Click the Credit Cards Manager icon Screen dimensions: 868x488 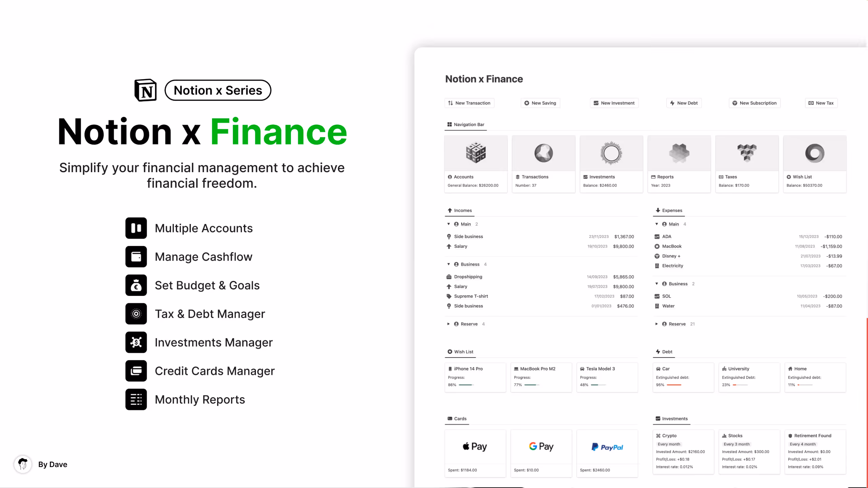coord(136,371)
